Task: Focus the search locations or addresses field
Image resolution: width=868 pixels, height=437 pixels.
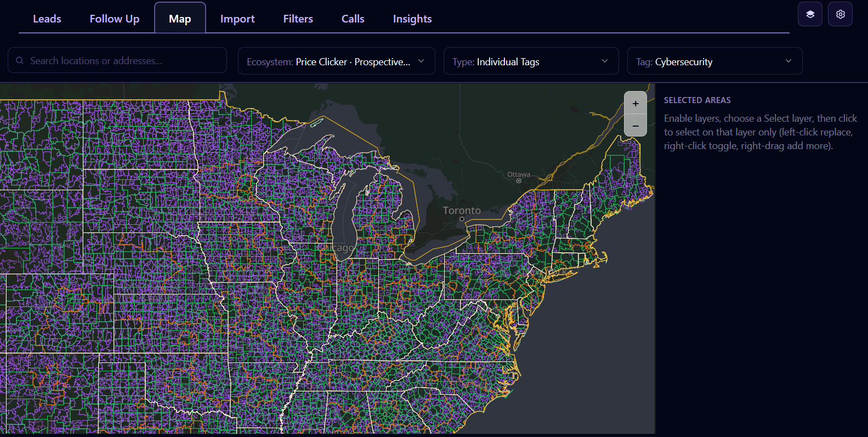Action: [x=117, y=60]
